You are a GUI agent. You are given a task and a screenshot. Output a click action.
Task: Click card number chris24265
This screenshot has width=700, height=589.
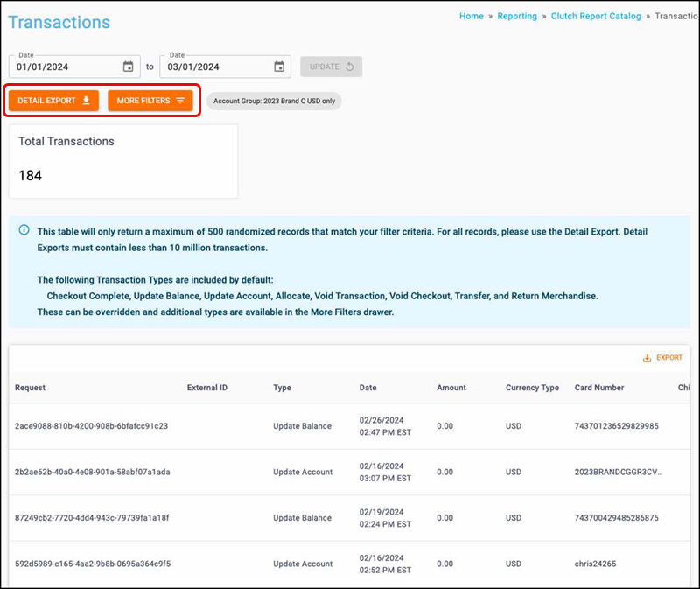(x=595, y=564)
